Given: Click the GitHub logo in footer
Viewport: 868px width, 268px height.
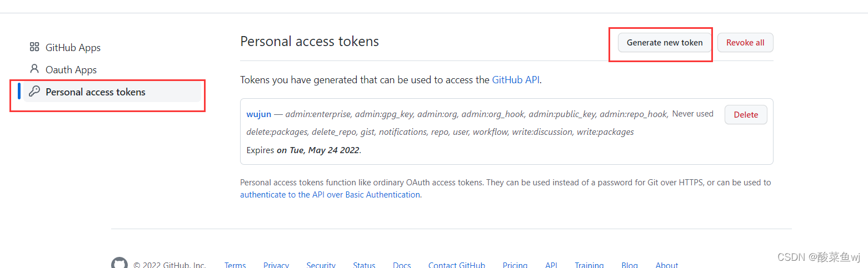Looking at the screenshot, I should [x=119, y=263].
